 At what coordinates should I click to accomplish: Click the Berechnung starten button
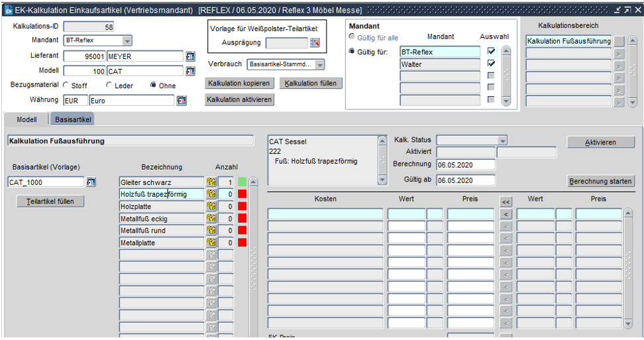coord(601,182)
